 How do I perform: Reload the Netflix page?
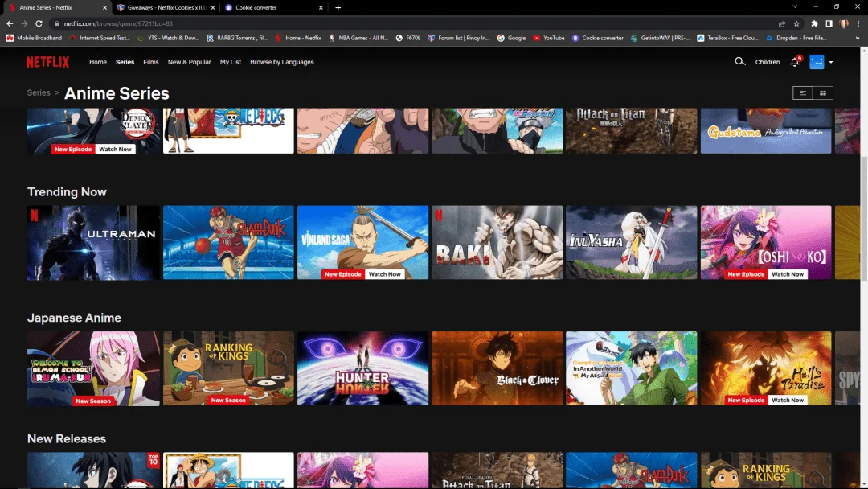(39, 23)
